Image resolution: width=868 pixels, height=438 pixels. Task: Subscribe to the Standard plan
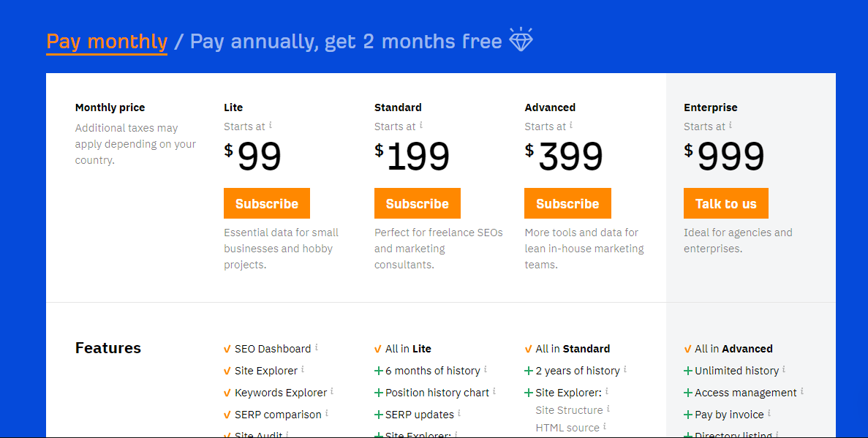418,203
